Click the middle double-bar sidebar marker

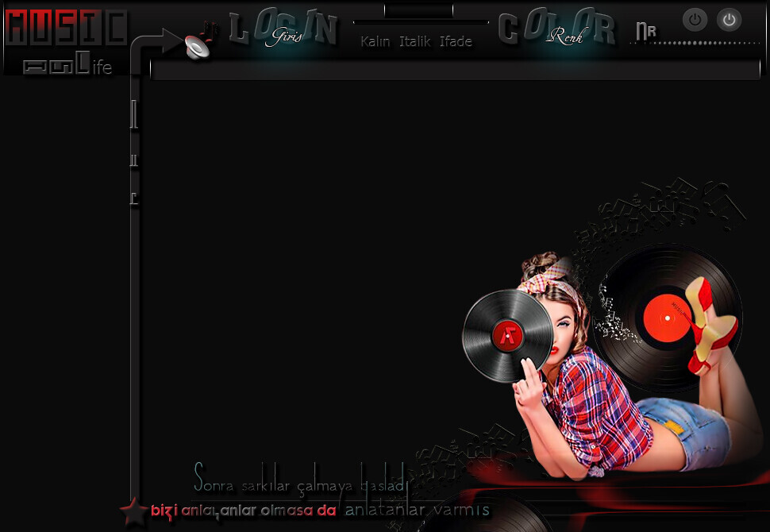pyautogui.click(x=134, y=160)
